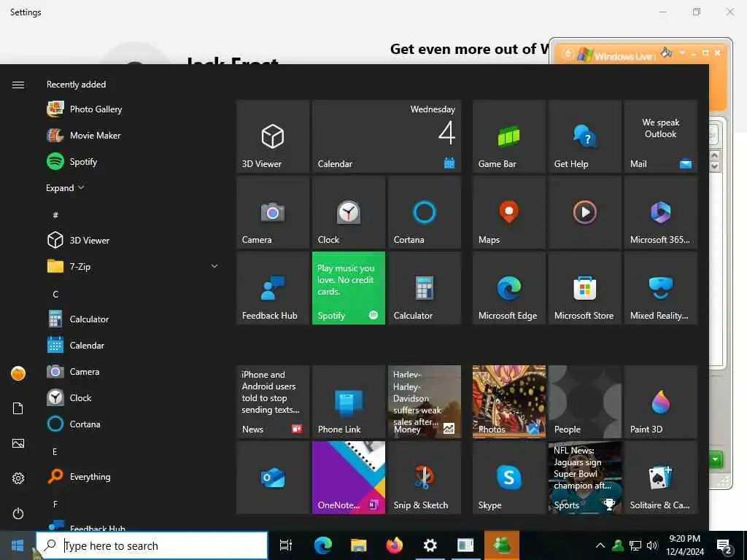Toggle the Start hamburger menu
The height and width of the screenshot is (560, 747).
click(x=18, y=85)
